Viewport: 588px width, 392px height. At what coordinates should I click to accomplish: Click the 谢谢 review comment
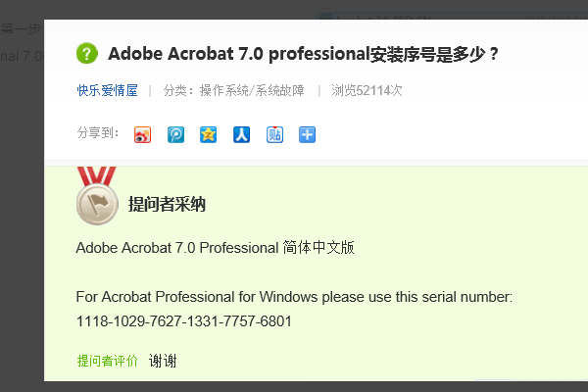click(163, 361)
